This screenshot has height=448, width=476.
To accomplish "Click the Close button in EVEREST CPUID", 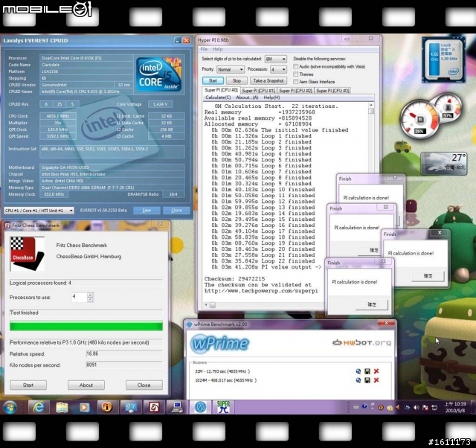I will 176,210.
